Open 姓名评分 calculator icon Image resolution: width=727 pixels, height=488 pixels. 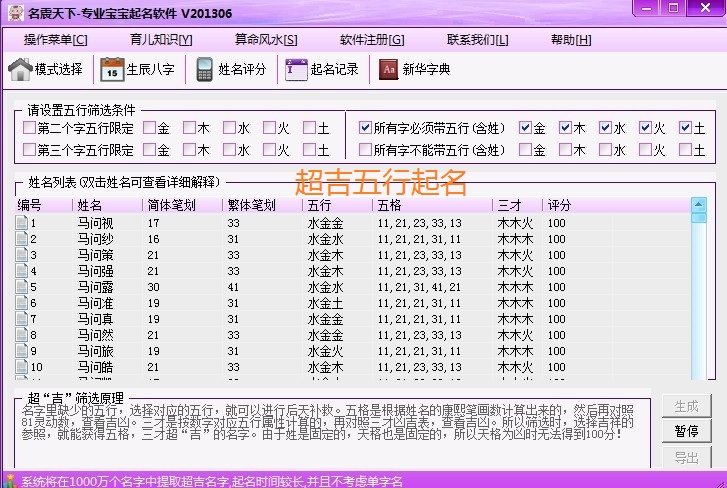coord(204,70)
